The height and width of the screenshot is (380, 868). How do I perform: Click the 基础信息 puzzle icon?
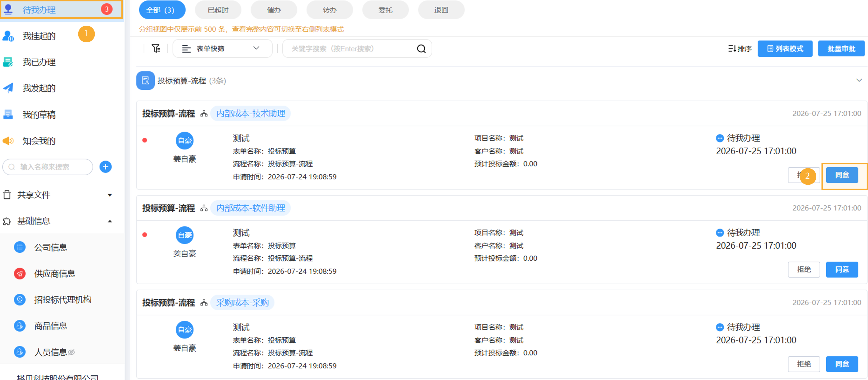pos(7,221)
